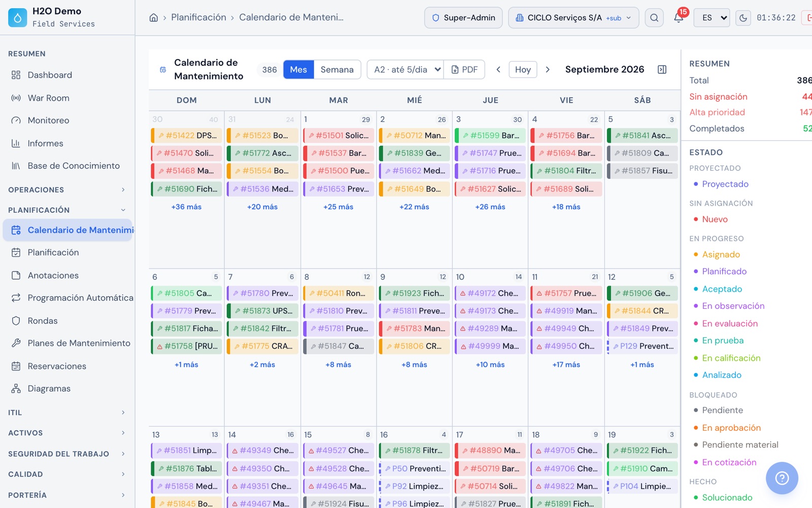
Task: Open P129 Prevent event on day 12
Action: tap(642, 346)
